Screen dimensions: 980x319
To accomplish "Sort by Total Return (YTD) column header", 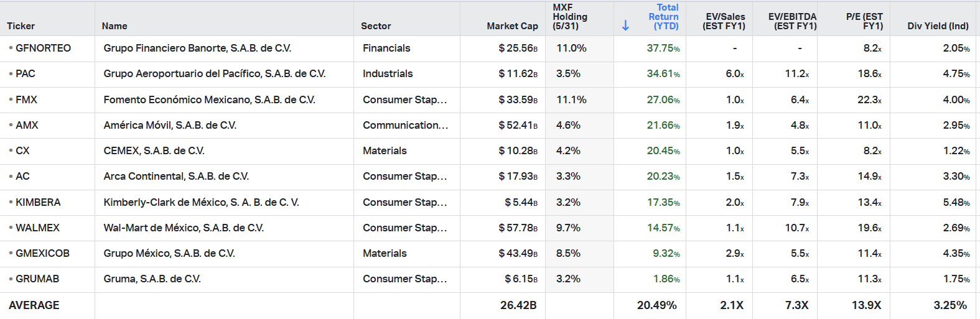I will [663, 17].
